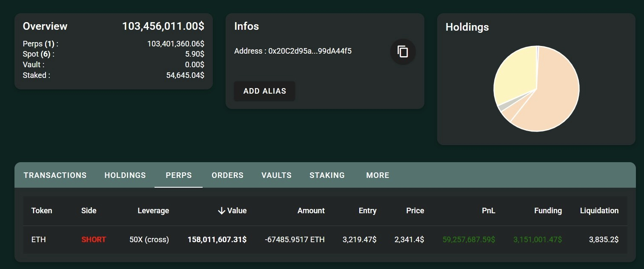
Task: Copy the wallet address with copy icon
Action: click(403, 52)
